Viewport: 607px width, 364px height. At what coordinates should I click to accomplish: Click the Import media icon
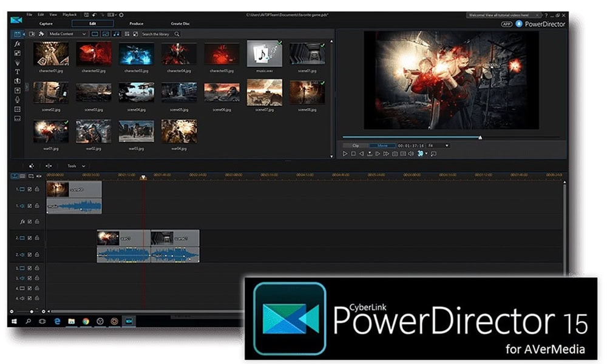tap(32, 34)
